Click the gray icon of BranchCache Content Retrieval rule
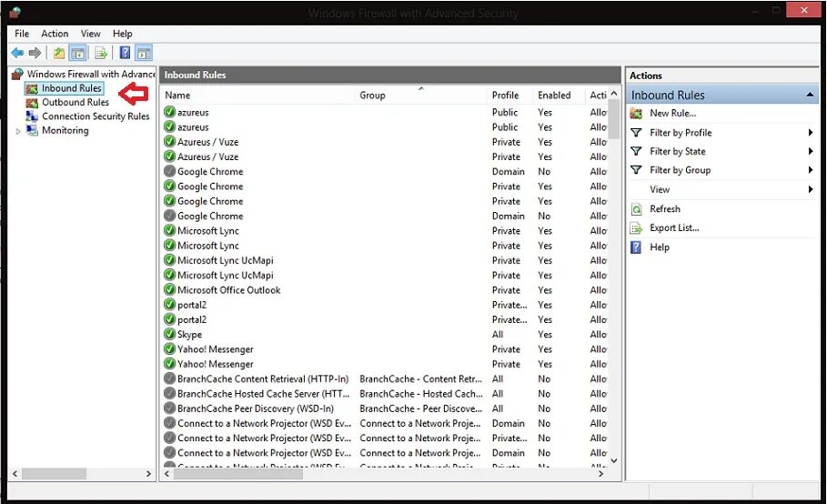This screenshot has width=827, height=504. point(169,378)
